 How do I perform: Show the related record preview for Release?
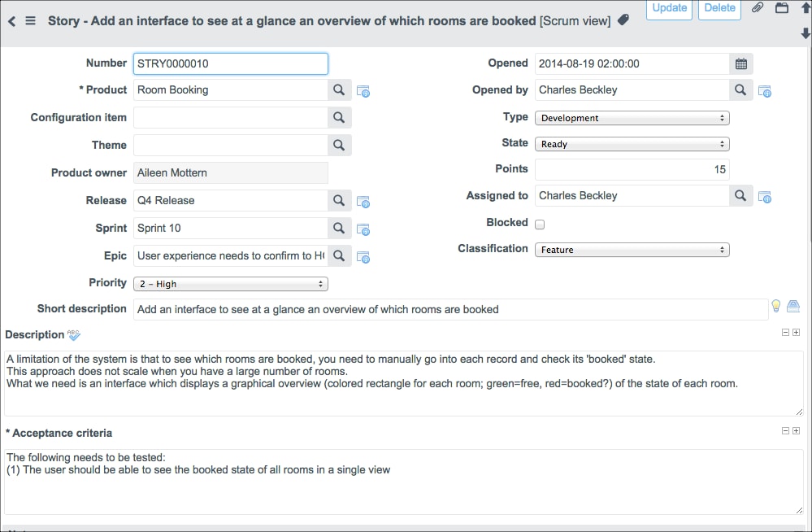pos(364,202)
